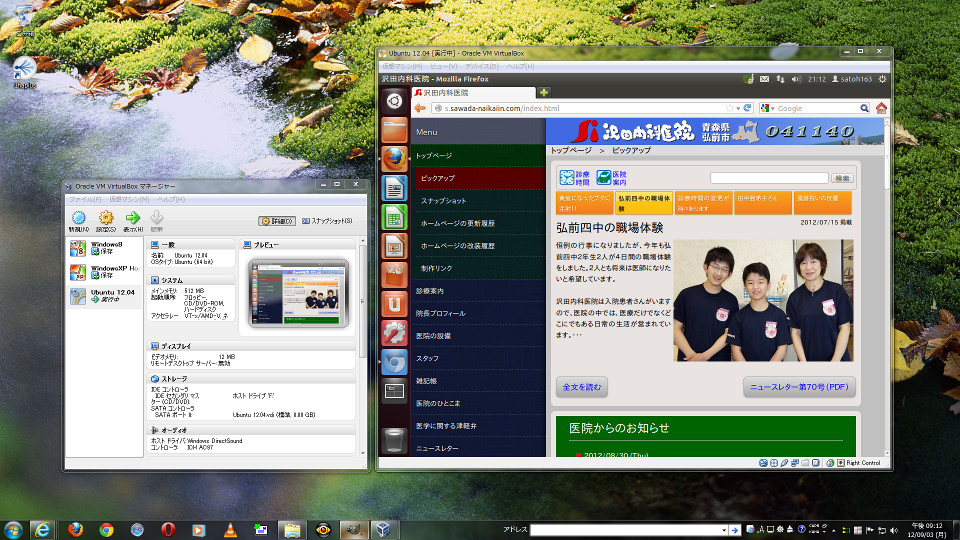Open the Ubuntu session power-gear indicator
Screen dimensions: 960x540
click(x=882, y=79)
